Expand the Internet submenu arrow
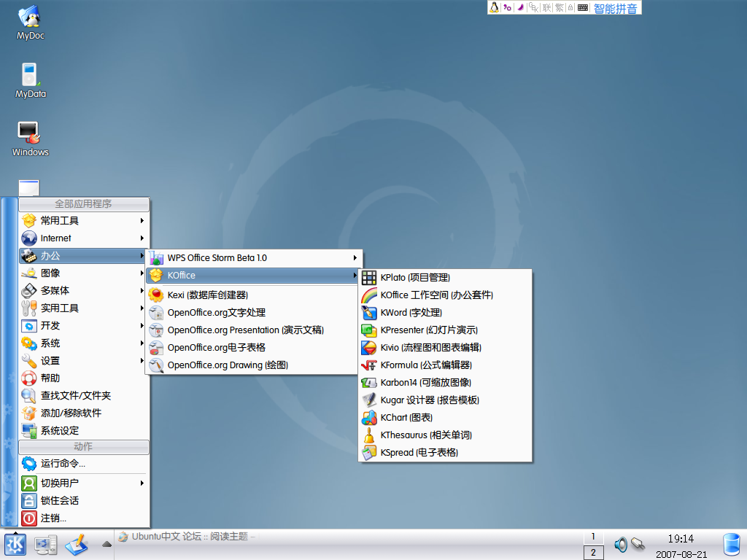Viewport: 747px width, 560px height. 142,238
